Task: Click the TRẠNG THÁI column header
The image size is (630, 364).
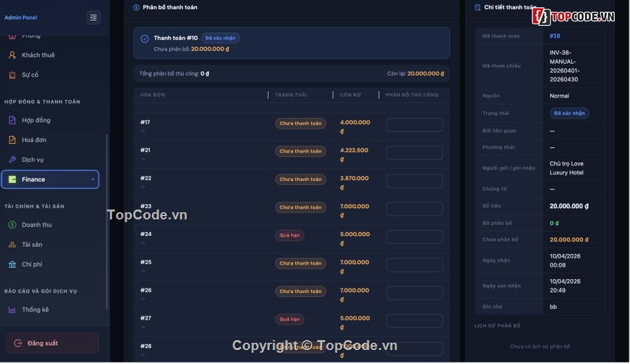Action: coord(291,95)
